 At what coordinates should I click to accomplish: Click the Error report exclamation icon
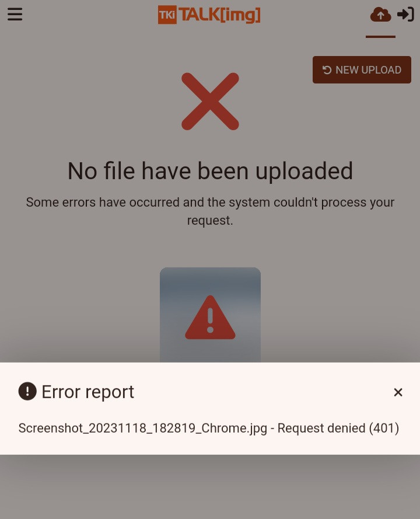click(27, 391)
